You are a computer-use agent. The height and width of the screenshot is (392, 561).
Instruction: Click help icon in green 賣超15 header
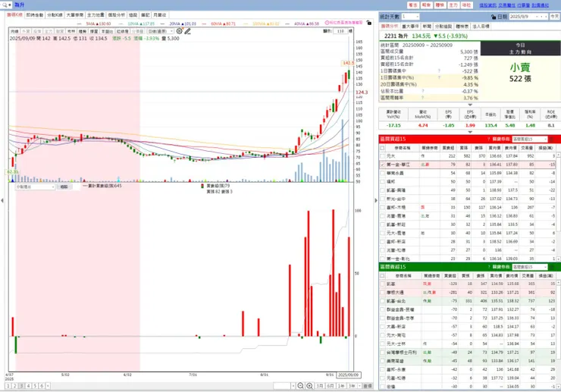pos(488,267)
